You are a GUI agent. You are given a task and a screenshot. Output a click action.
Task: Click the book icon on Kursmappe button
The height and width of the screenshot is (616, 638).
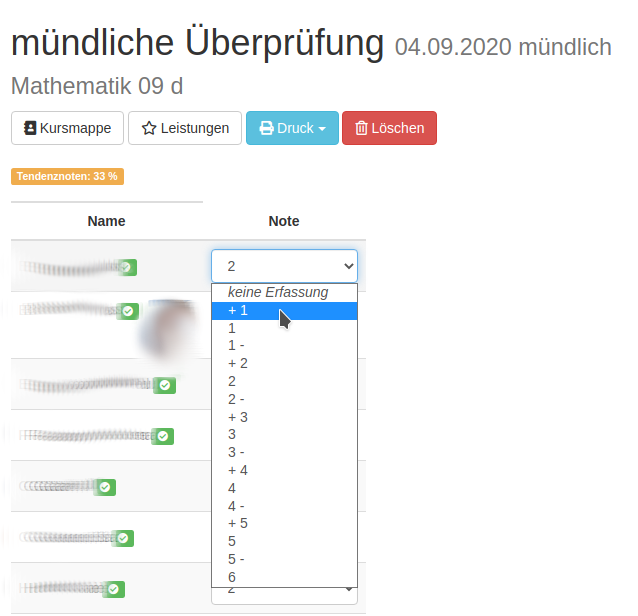[x=30, y=128]
